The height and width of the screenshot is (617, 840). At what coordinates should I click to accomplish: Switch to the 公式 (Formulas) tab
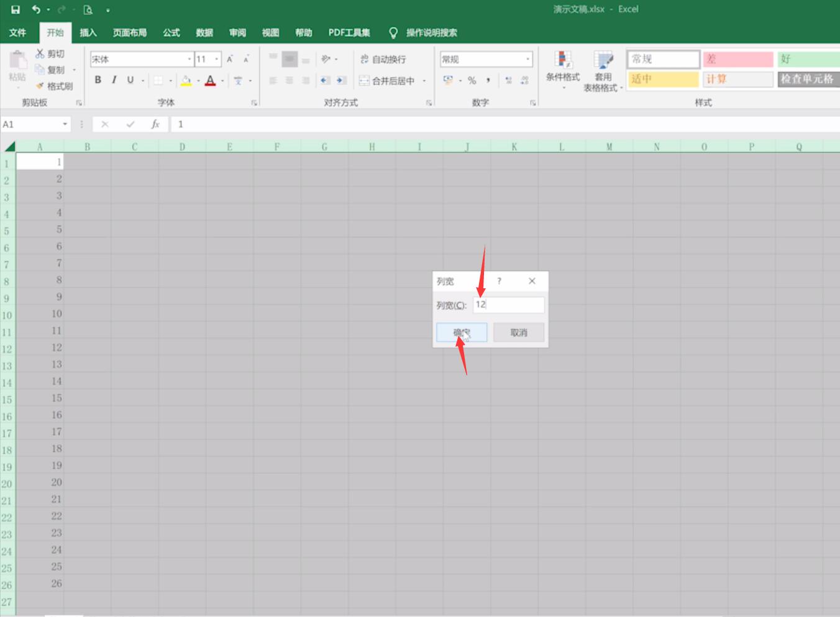click(171, 32)
